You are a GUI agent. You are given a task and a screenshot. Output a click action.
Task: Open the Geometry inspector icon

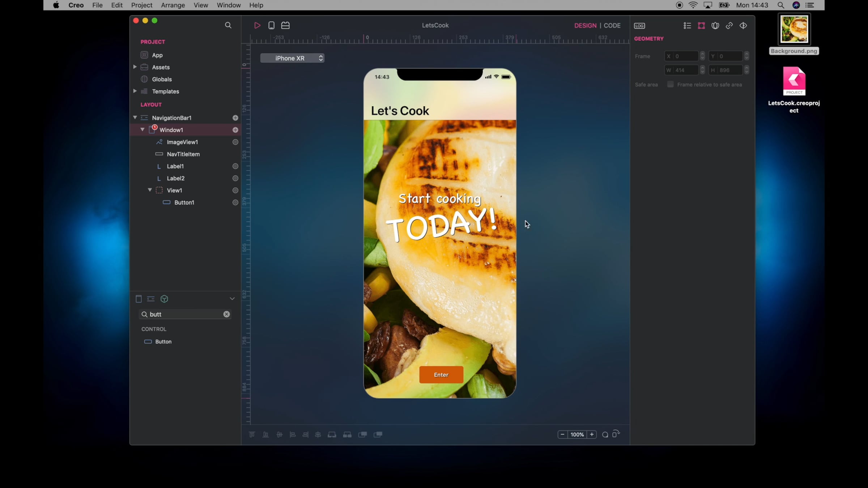click(701, 26)
